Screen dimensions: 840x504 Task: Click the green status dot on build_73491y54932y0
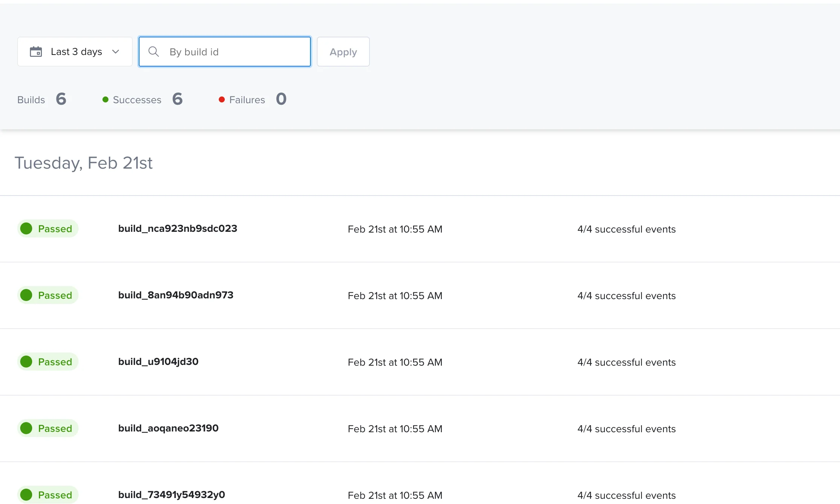(26, 494)
